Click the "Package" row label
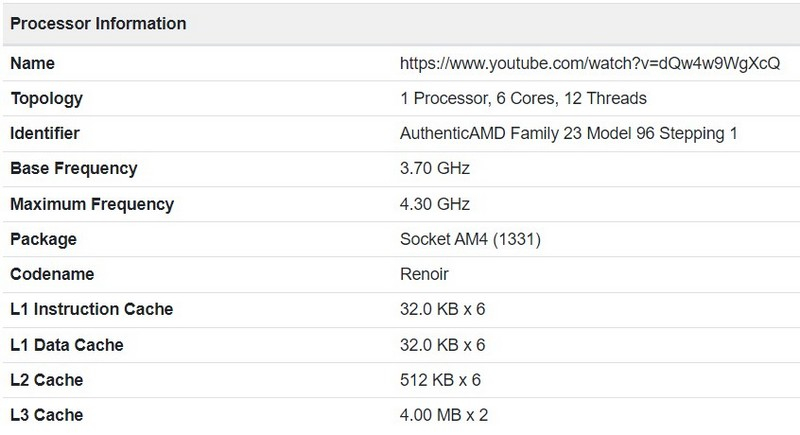This screenshot has width=800, height=435. pos(43,239)
